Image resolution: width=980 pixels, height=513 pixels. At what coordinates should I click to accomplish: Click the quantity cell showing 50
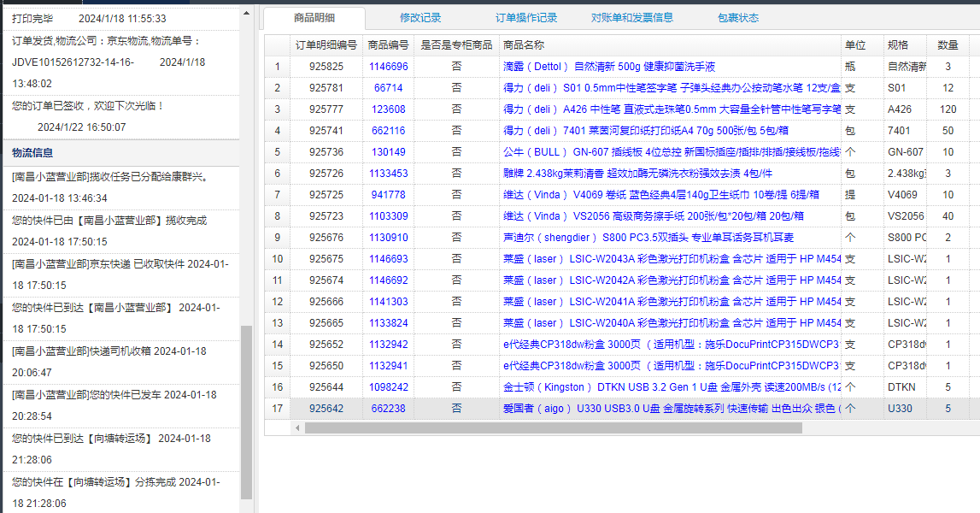pos(948,131)
